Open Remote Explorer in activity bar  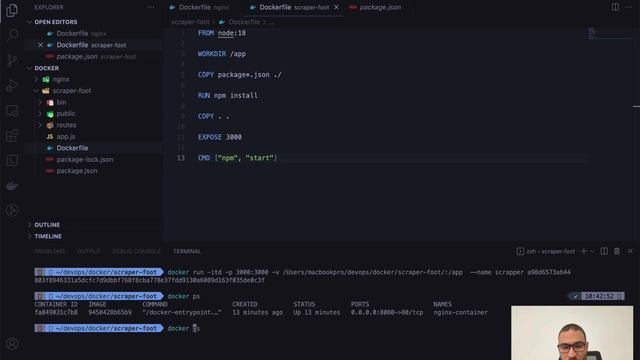12,111
